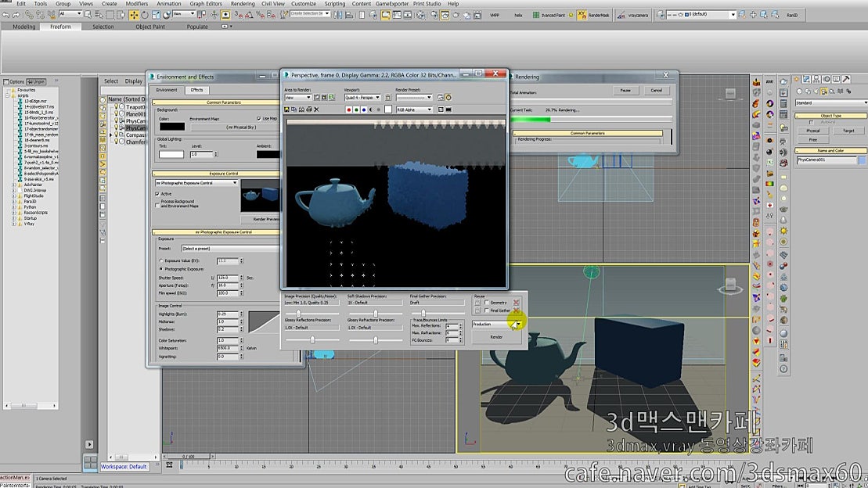
Task: Clear the rendered frame using the X icon
Action: pyautogui.click(x=315, y=109)
